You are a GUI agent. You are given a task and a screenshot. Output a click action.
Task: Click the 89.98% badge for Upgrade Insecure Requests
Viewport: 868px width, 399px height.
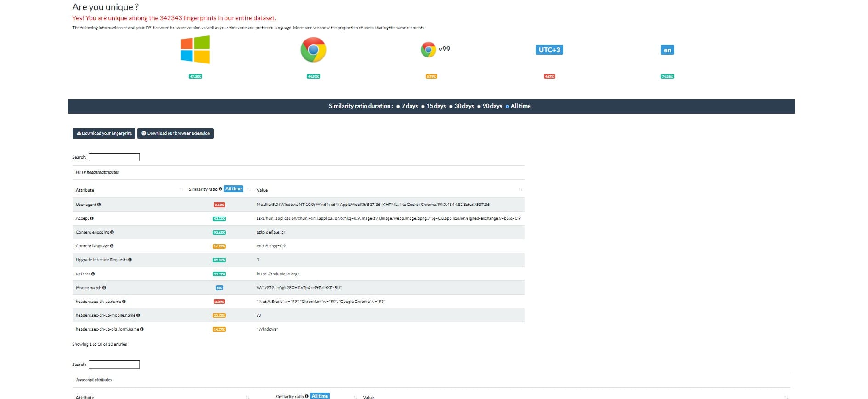click(x=219, y=260)
